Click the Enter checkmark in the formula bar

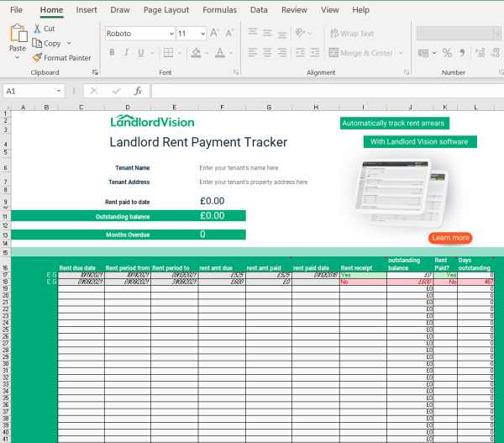click(x=117, y=91)
